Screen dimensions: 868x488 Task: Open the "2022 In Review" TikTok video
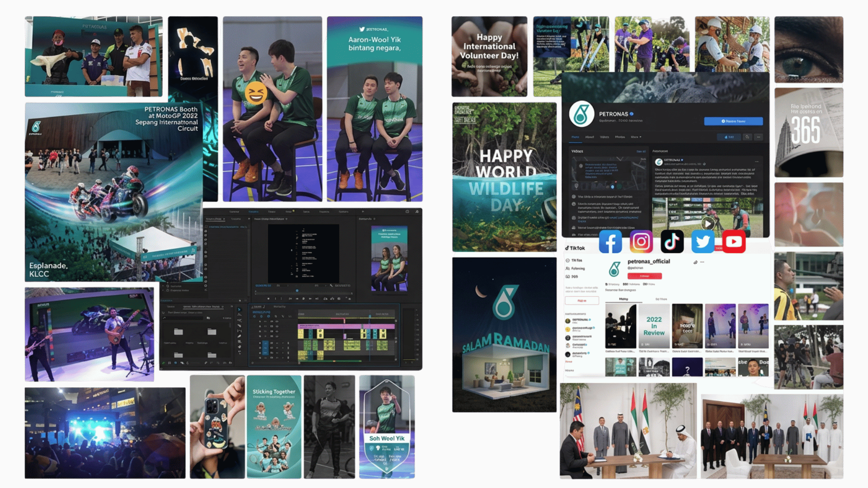coord(654,326)
